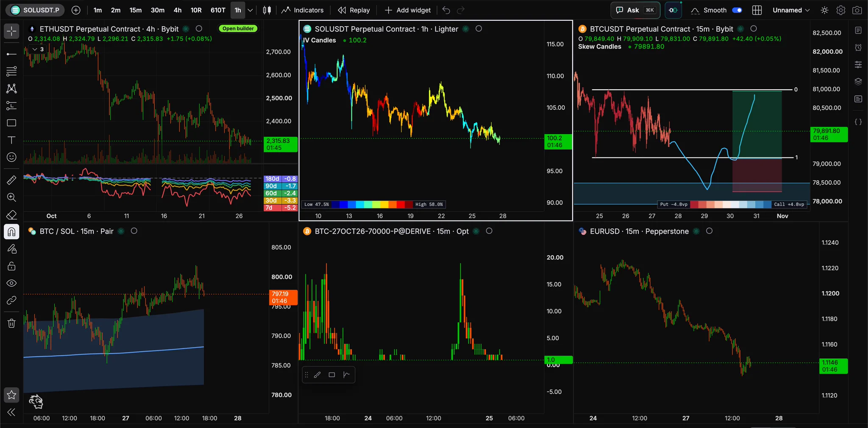This screenshot has width=868, height=428.
Task: Expand the timeframe interval dropdown
Action: click(x=250, y=10)
